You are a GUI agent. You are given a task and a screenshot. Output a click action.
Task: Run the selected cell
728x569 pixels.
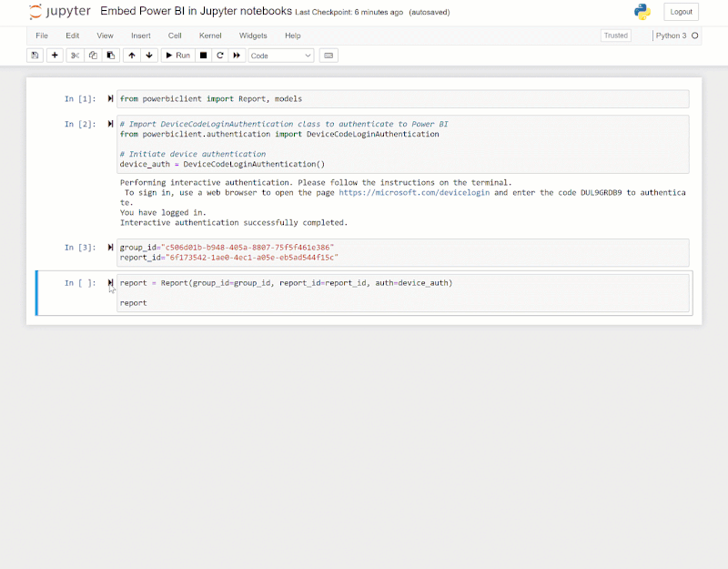click(x=177, y=56)
